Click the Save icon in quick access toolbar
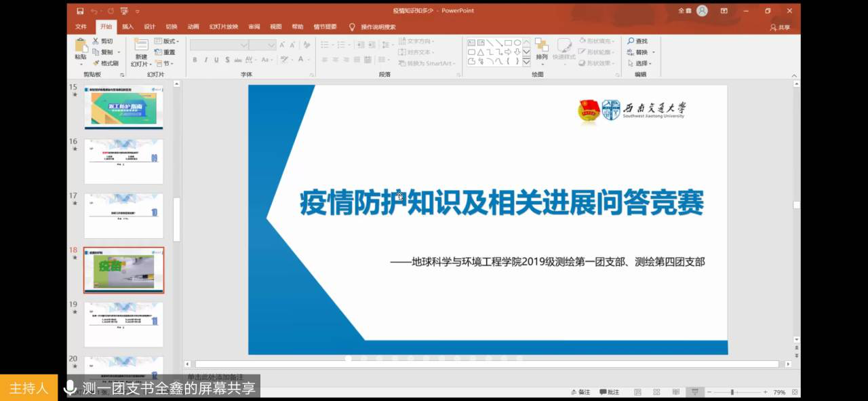Image resolution: width=868 pixels, height=401 pixels. (x=80, y=11)
